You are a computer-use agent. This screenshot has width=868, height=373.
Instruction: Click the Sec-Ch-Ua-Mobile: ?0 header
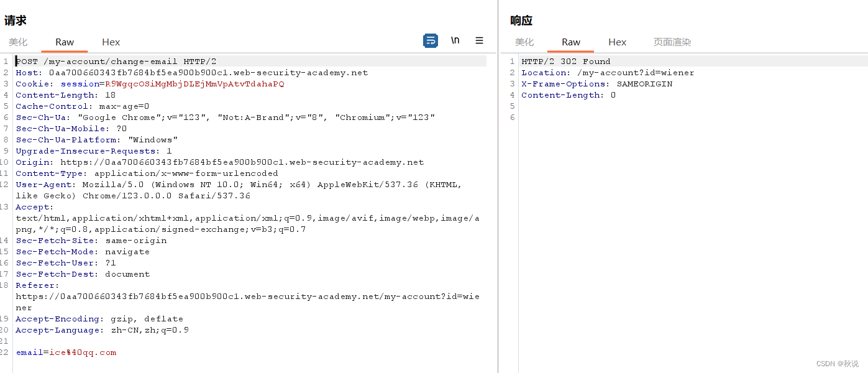71,129
